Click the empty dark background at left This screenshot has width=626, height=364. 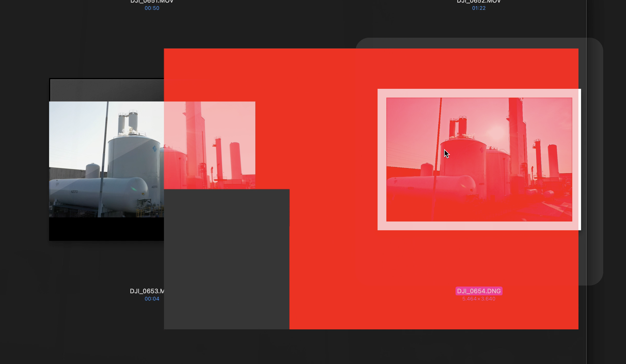23,181
